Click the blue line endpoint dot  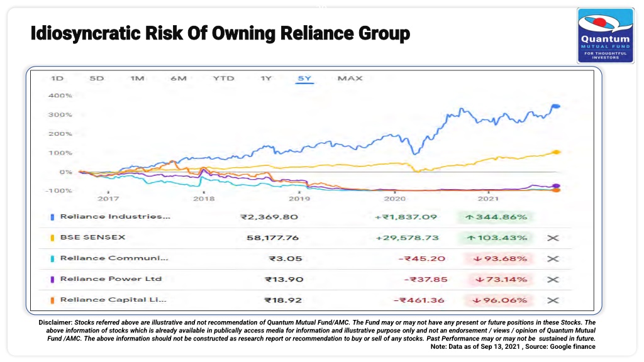(x=556, y=106)
